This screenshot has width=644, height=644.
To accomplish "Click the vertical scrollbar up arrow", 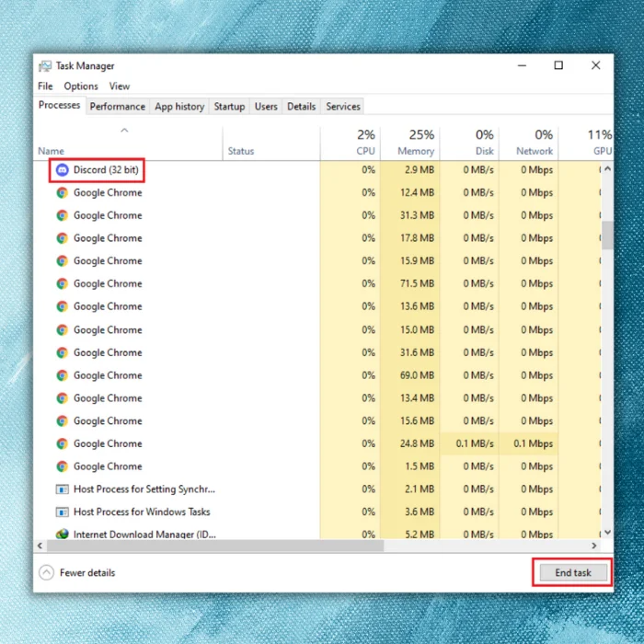I will point(607,168).
